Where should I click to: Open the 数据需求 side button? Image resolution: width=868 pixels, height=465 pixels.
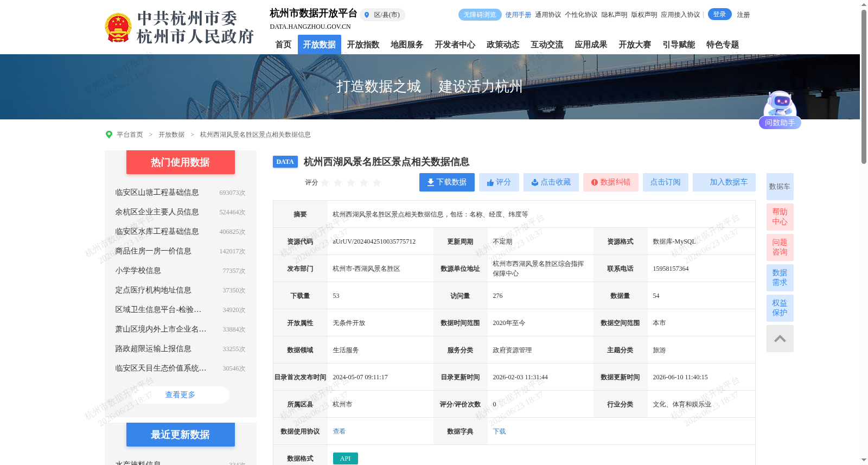tap(780, 278)
